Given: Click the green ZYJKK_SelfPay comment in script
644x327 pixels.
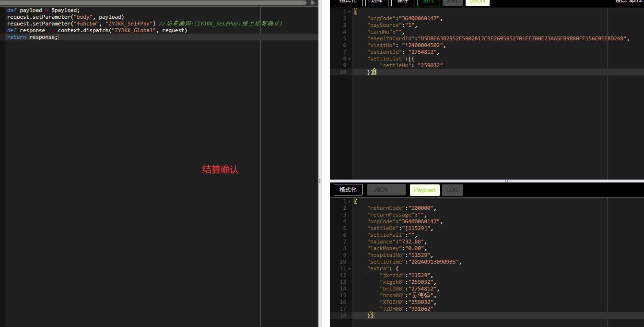Looking at the screenshot, I should (221, 24).
